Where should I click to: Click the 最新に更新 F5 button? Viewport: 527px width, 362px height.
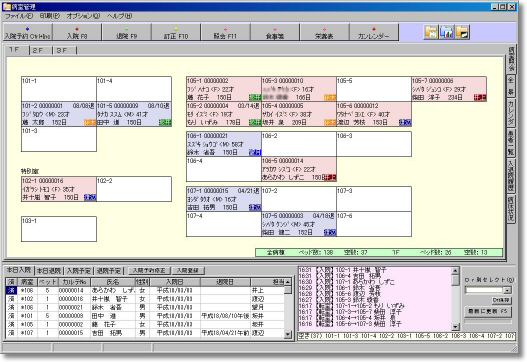point(488,312)
